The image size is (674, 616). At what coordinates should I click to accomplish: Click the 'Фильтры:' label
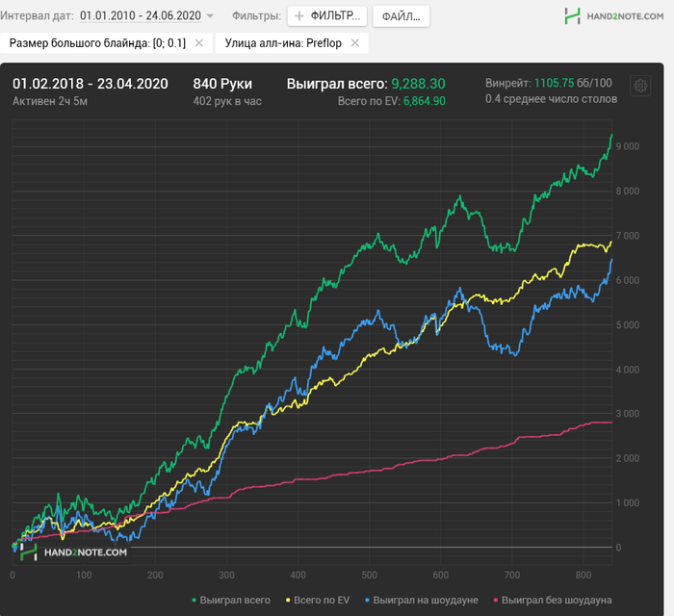click(x=257, y=16)
